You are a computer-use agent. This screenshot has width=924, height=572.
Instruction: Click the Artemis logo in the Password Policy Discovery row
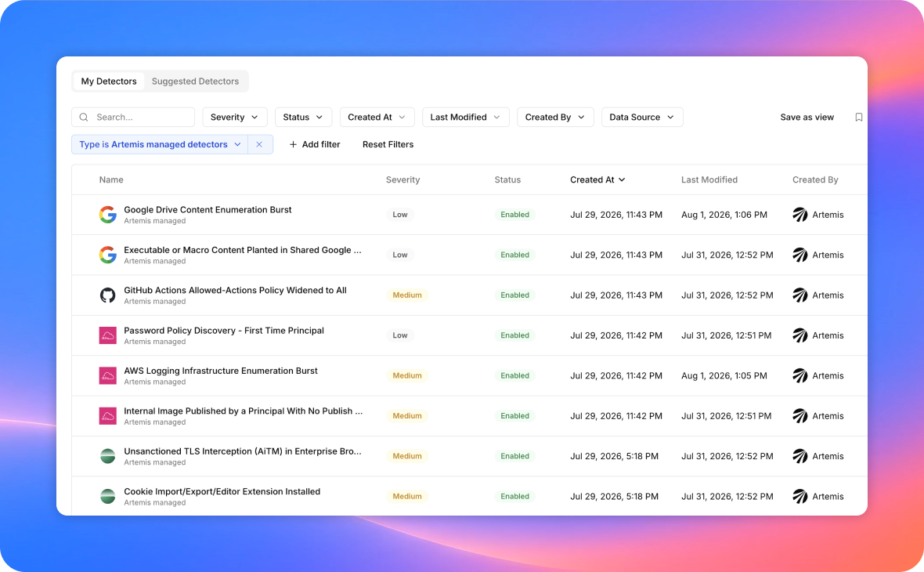pyautogui.click(x=799, y=335)
